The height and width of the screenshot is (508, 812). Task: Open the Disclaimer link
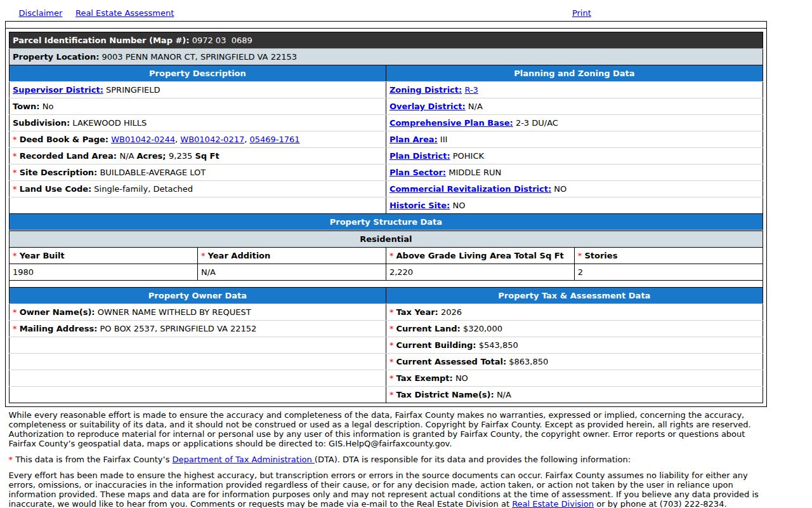point(41,13)
